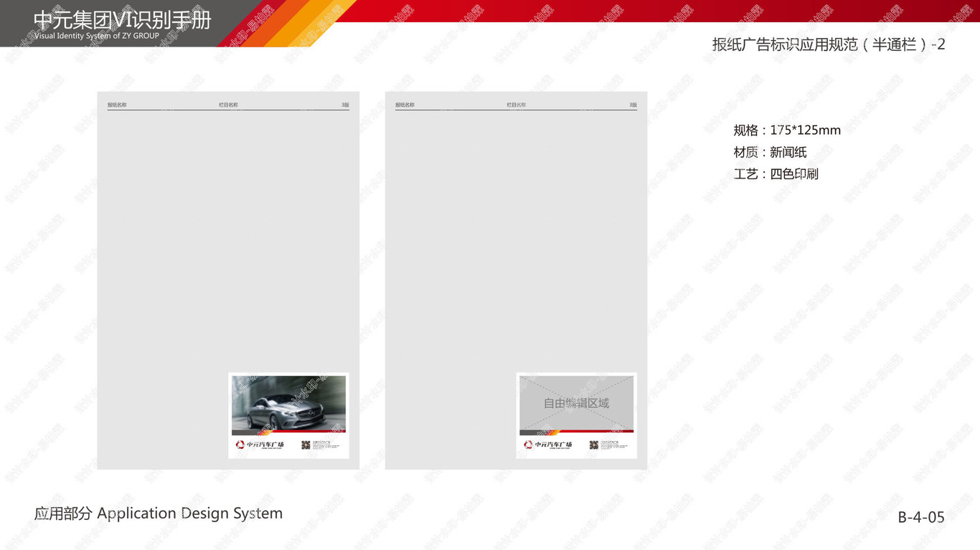The image size is (980, 550).
Task: Click 栏目名称 on the left newspaper page
Action: coord(228,105)
